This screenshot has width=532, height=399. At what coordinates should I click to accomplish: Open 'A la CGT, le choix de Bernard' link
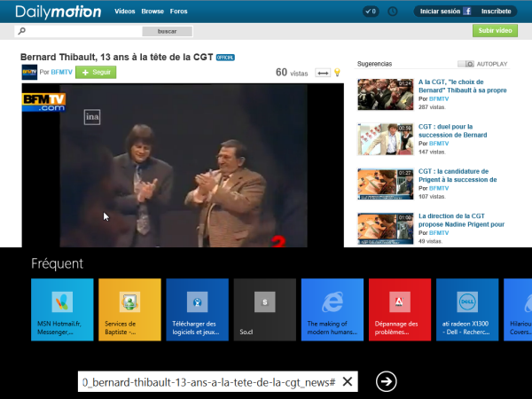pyautogui.click(x=463, y=86)
